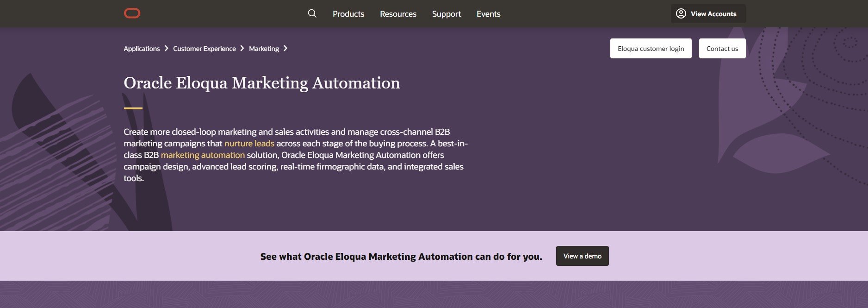Screen dimensions: 868x308
Task: Click the View a demo button
Action: click(582, 256)
